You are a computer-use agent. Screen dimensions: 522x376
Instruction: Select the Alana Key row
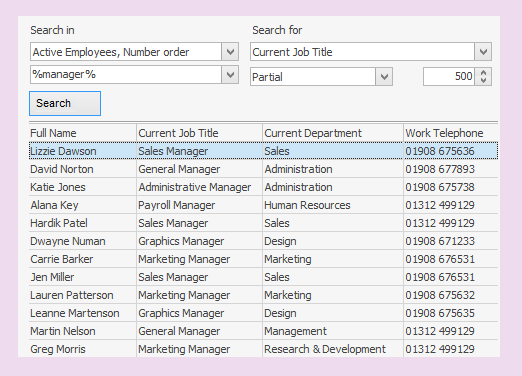[263, 205]
